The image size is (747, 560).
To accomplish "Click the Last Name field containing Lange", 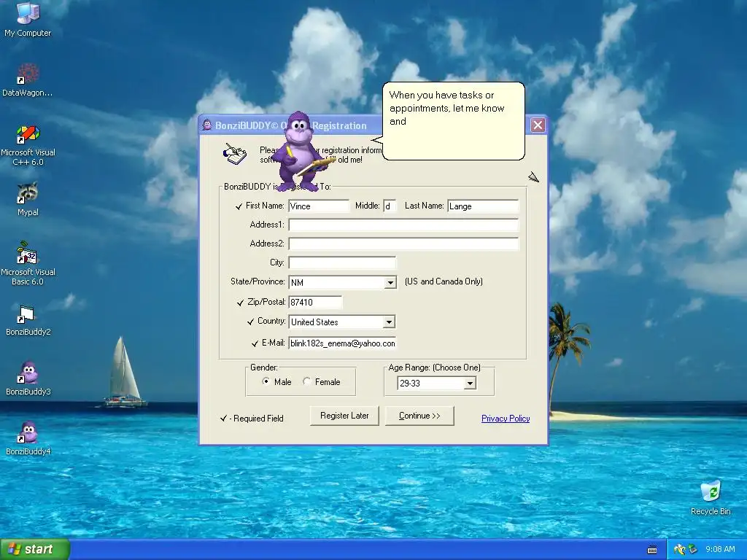I will (x=483, y=206).
